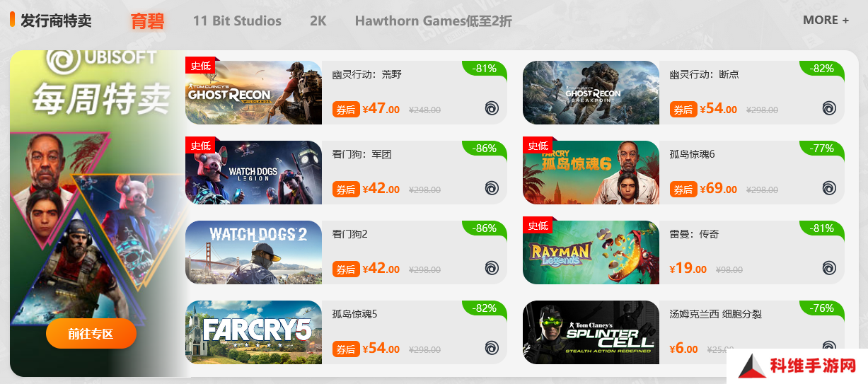Click the 前往专区 orange button

pos(91,334)
